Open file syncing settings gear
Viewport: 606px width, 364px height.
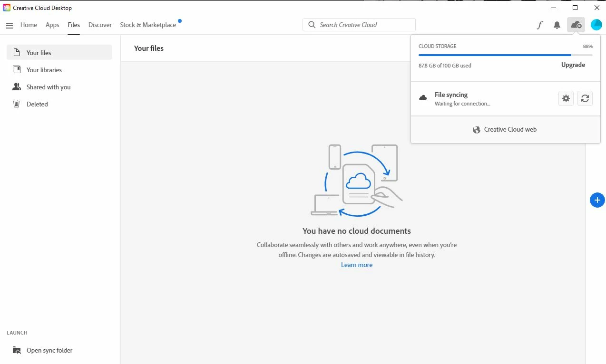(566, 98)
